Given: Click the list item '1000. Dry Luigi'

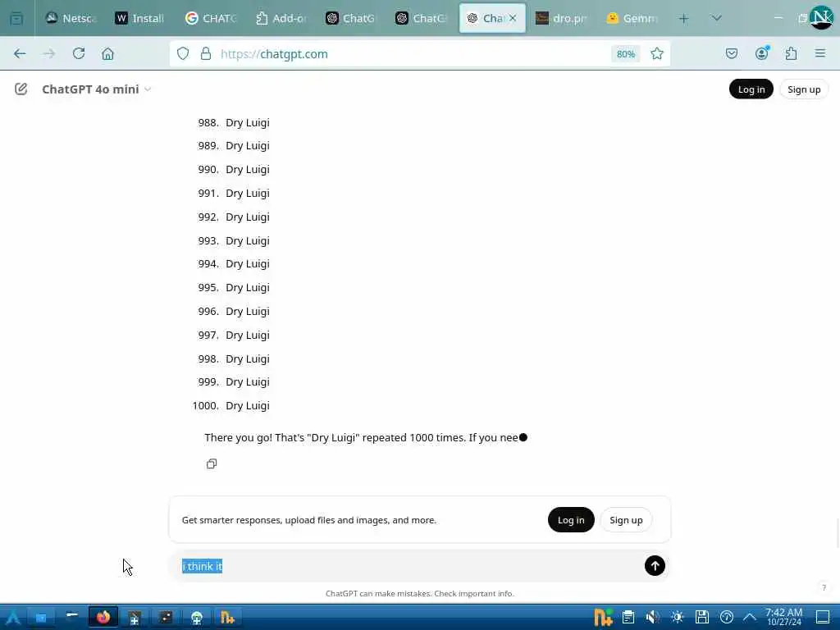Looking at the screenshot, I should tap(231, 405).
